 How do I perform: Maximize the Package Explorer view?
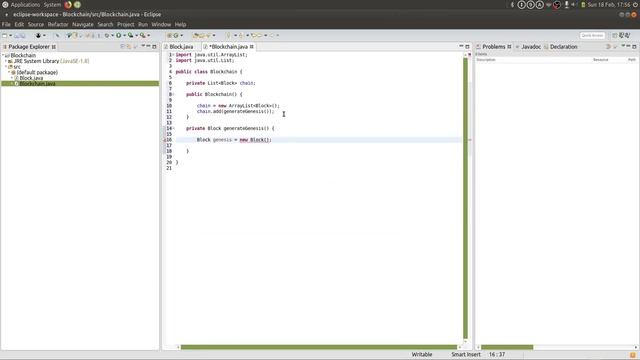point(154,47)
